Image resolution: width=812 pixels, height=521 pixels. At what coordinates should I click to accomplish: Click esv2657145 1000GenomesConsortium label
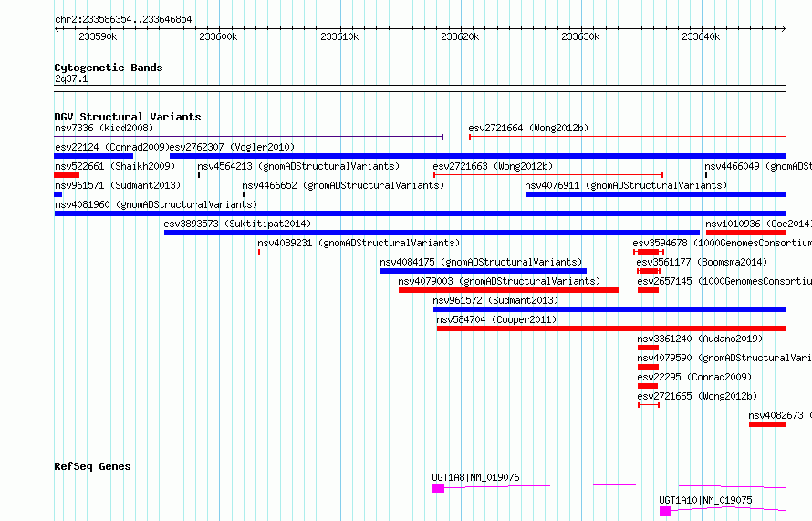[724, 281]
